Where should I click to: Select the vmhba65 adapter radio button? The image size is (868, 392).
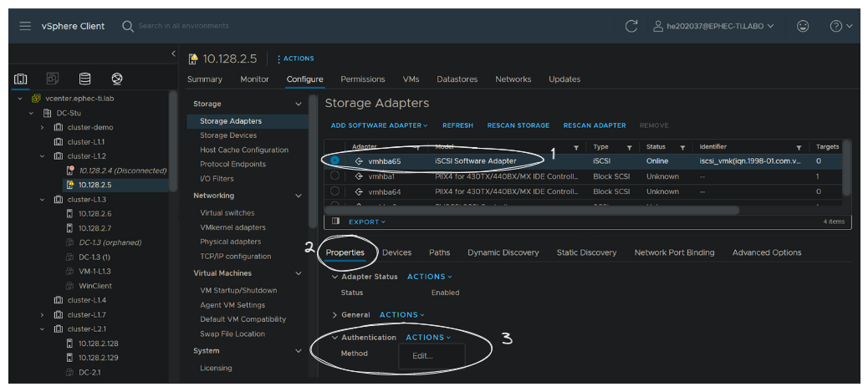[x=335, y=160]
